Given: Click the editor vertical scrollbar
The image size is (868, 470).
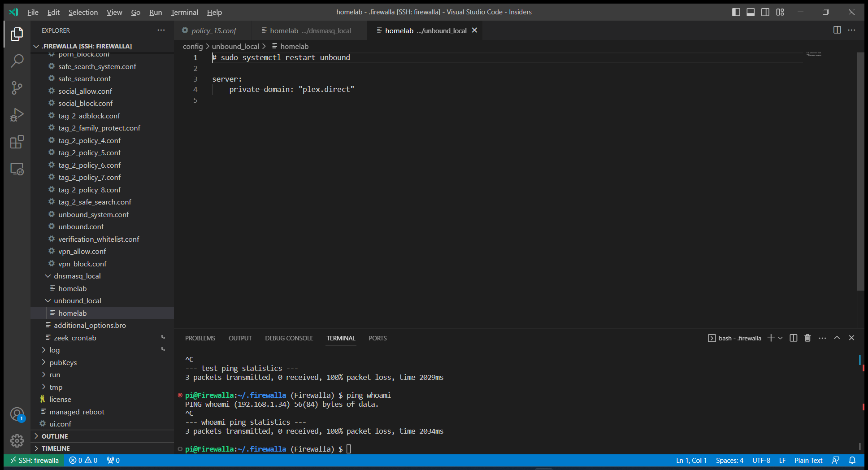Looking at the screenshot, I should (860, 170).
